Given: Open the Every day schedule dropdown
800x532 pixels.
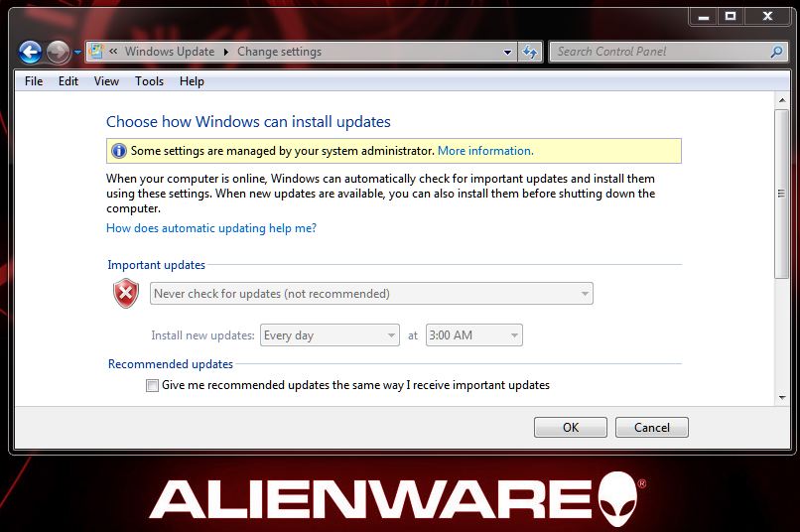Looking at the screenshot, I should click(330, 335).
